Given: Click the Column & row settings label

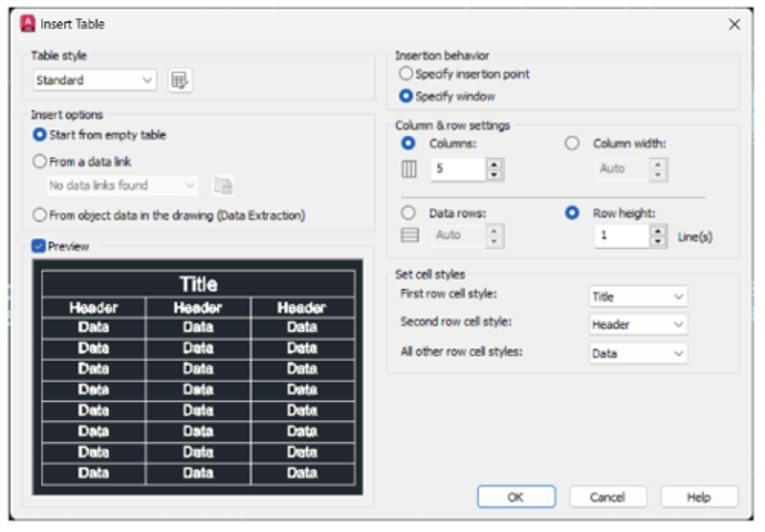Looking at the screenshot, I should (453, 125).
